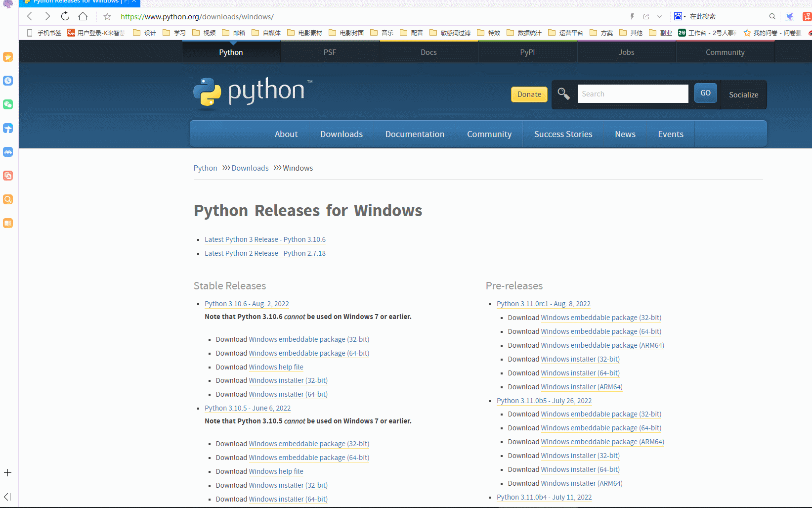Open the Documentation navigation menu
This screenshot has width=812, height=508.
coord(415,134)
